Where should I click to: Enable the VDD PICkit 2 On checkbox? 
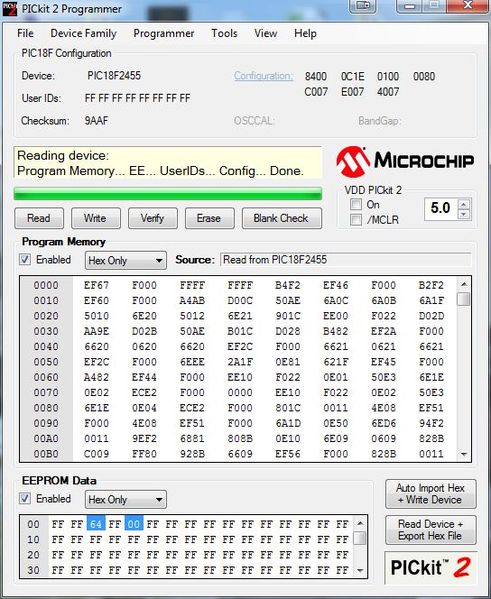click(x=356, y=204)
